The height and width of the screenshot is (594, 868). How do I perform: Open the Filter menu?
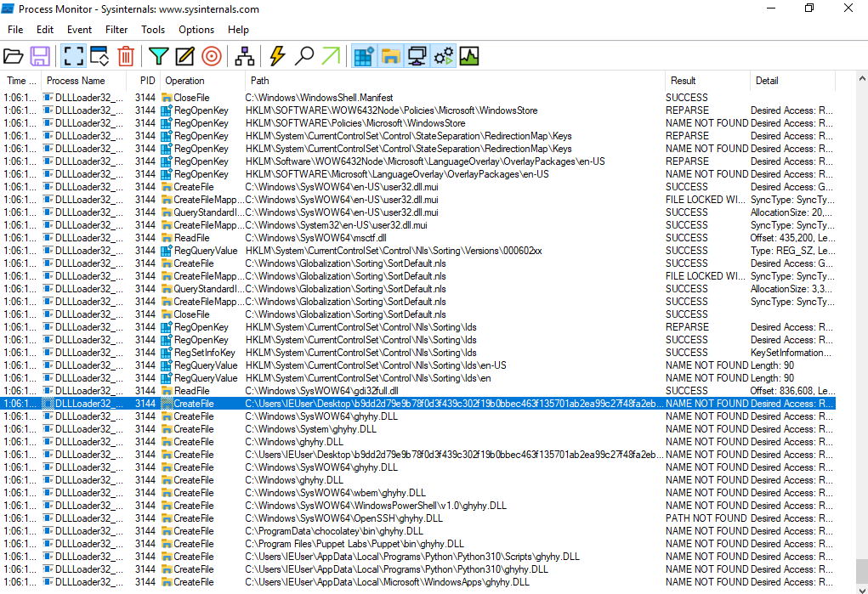coord(116,29)
